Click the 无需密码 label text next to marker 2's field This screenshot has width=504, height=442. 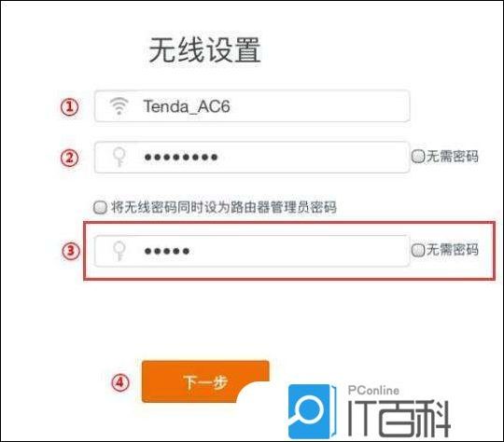pyautogui.click(x=453, y=157)
